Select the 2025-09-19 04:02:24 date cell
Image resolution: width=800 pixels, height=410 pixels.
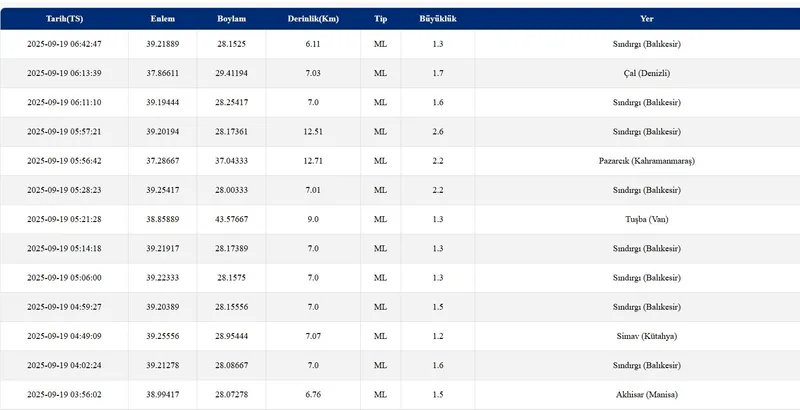(x=64, y=365)
